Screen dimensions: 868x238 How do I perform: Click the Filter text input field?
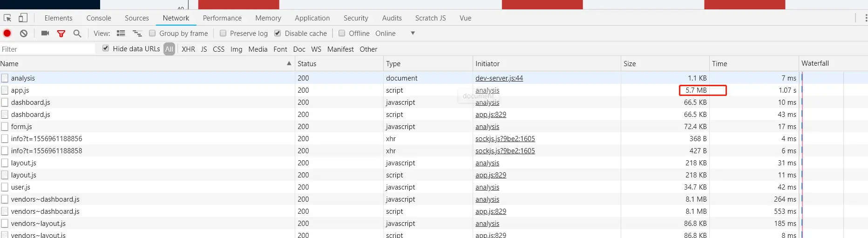coord(47,49)
